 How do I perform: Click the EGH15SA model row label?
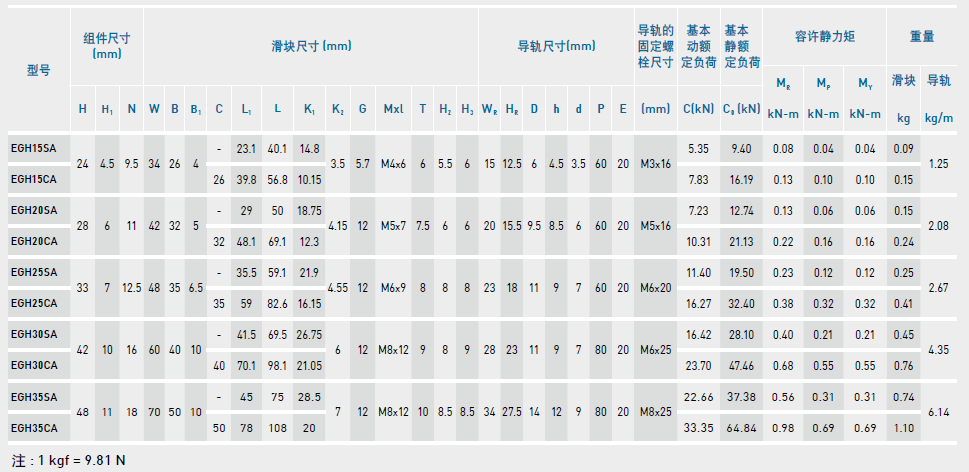[x=34, y=149]
